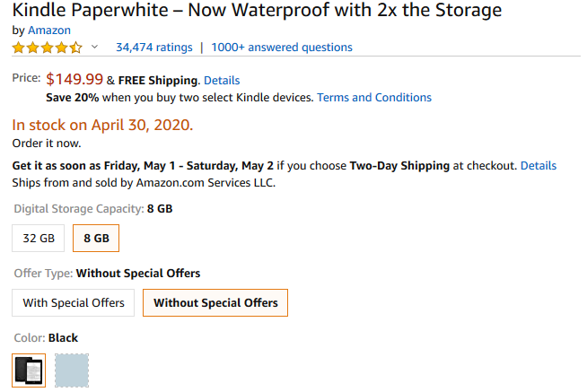Select With Special Offers option
The height and width of the screenshot is (392, 587).
pos(74,303)
